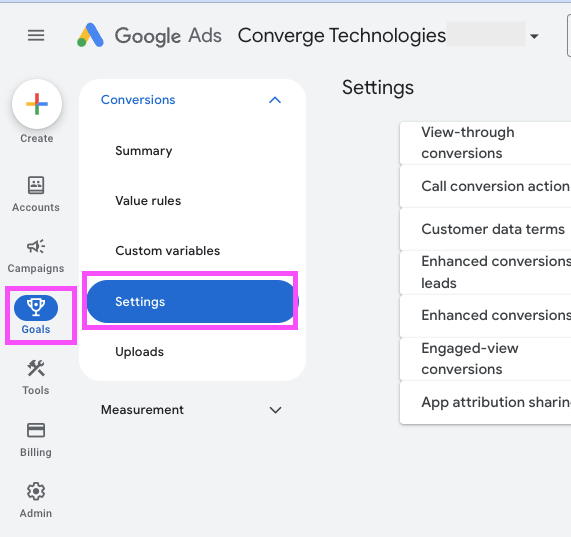Open the hamburger main menu
The width and height of the screenshot is (571, 537).
coord(36,35)
